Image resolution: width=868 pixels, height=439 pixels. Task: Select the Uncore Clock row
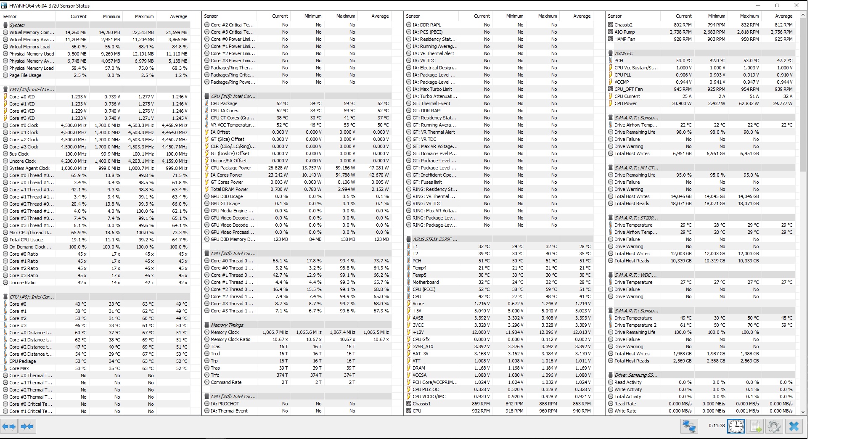(96, 161)
